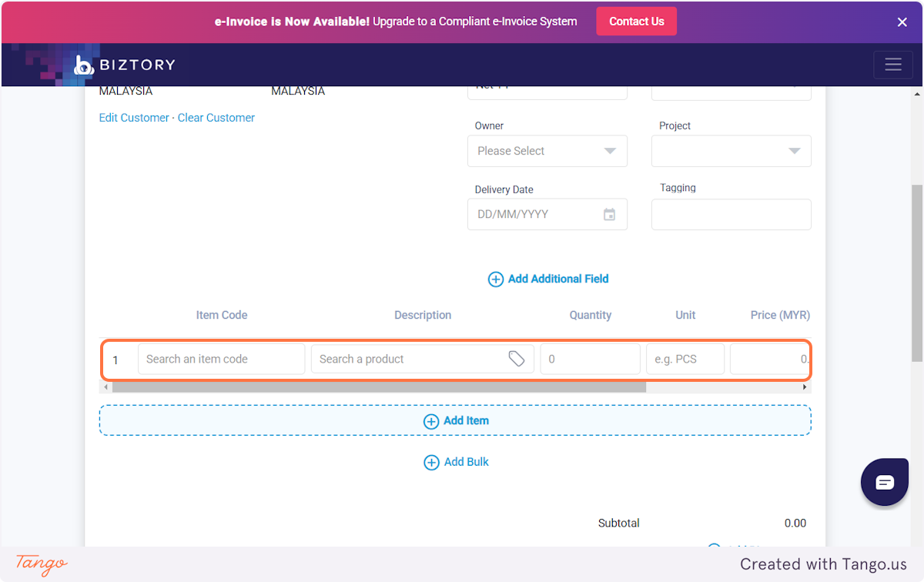Screen dimensions: 924x582
Task: Open the Delivery Date calendar picker icon
Action: tap(609, 215)
